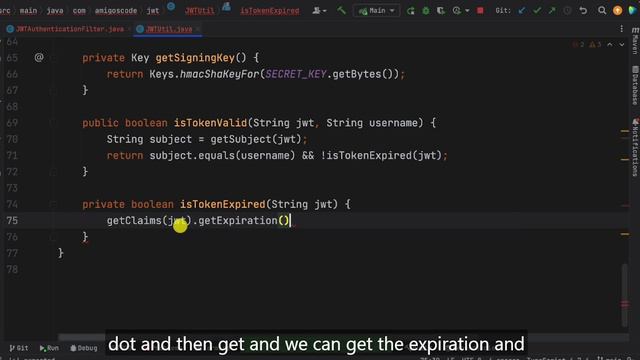
Task: Collapse isTokenValid method fold marker line 69
Action: click(x=53, y=122)
